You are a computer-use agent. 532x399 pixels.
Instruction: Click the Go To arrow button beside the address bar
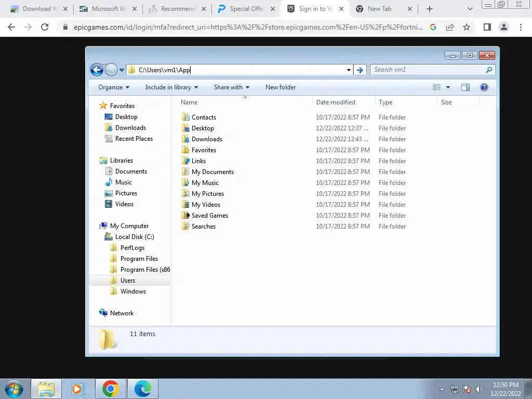tap(360, 70)
